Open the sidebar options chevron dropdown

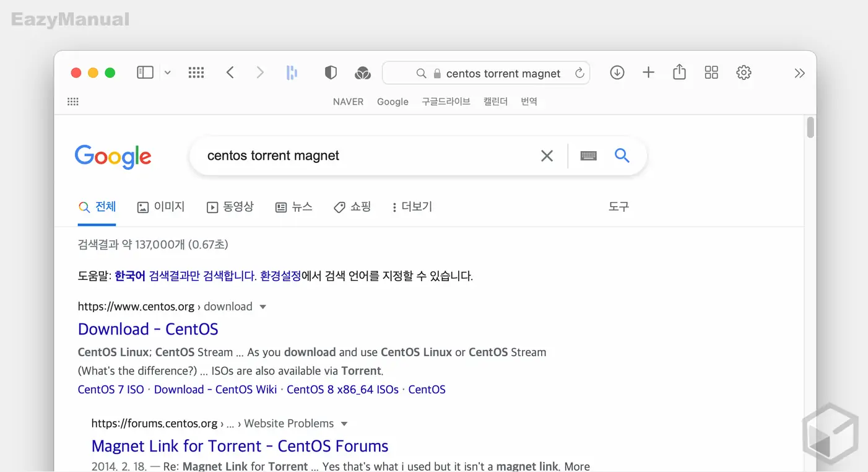[167, 73]
